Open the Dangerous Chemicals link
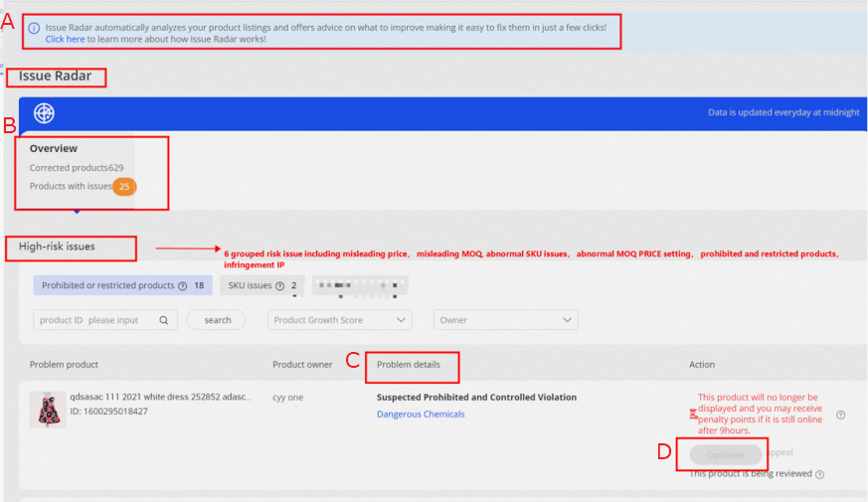 [421, 415]
